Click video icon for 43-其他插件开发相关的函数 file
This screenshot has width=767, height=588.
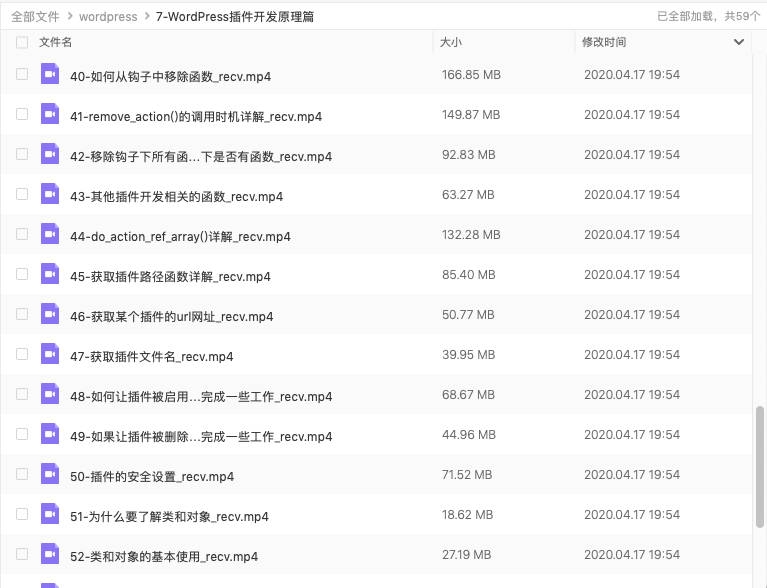pyautogui.click(x=50, y=194)
